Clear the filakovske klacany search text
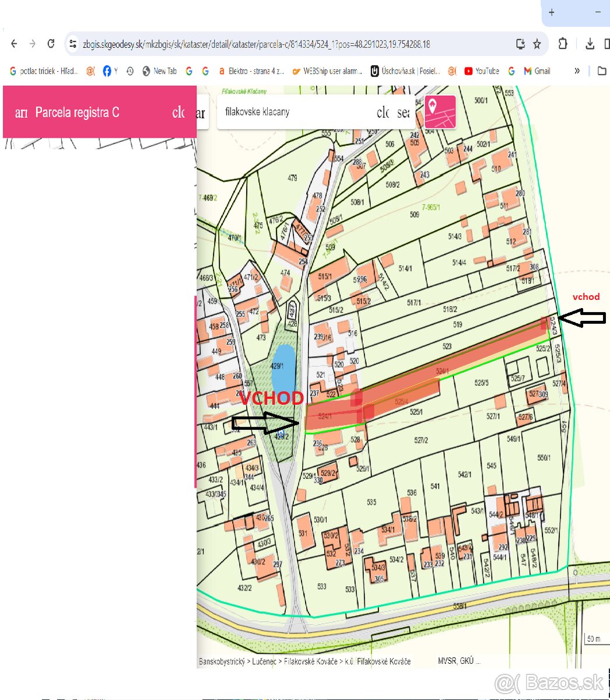Screen dimensions: 610x700 383,112
